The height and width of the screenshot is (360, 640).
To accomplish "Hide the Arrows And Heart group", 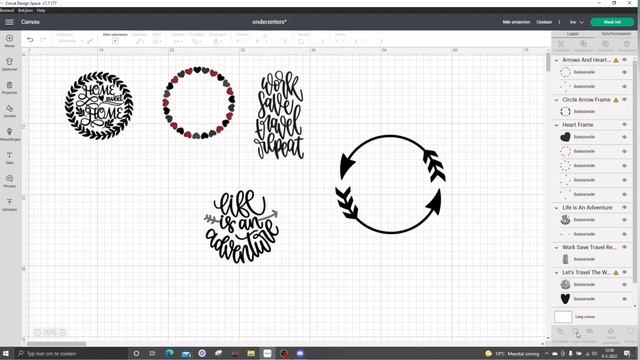I will point(624,60).
